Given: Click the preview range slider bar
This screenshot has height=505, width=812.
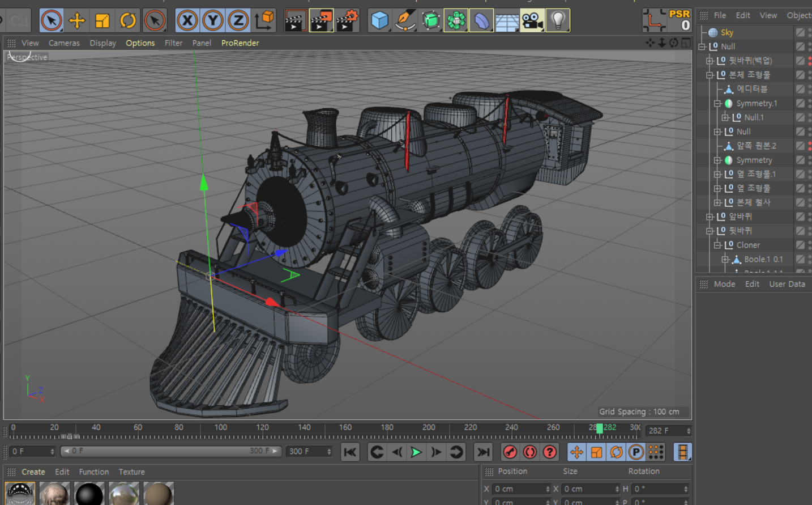Looking at the screenshot, I should [171, 451].
